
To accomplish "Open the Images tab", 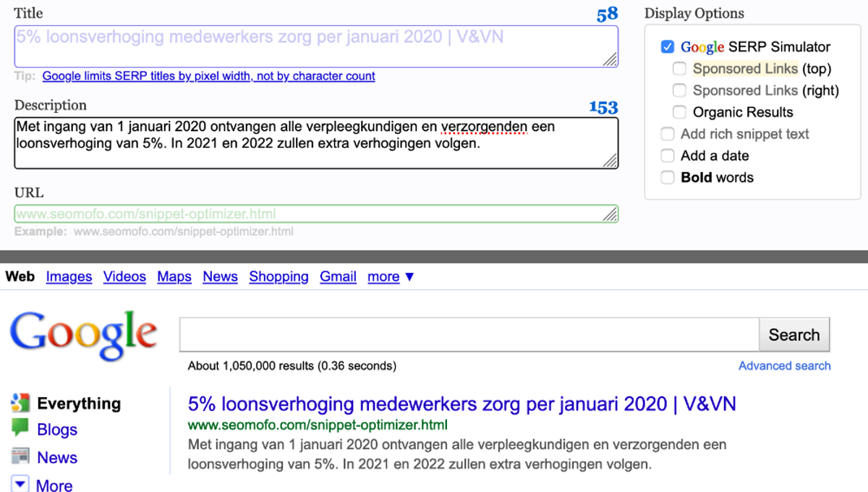I will [69, 276].
